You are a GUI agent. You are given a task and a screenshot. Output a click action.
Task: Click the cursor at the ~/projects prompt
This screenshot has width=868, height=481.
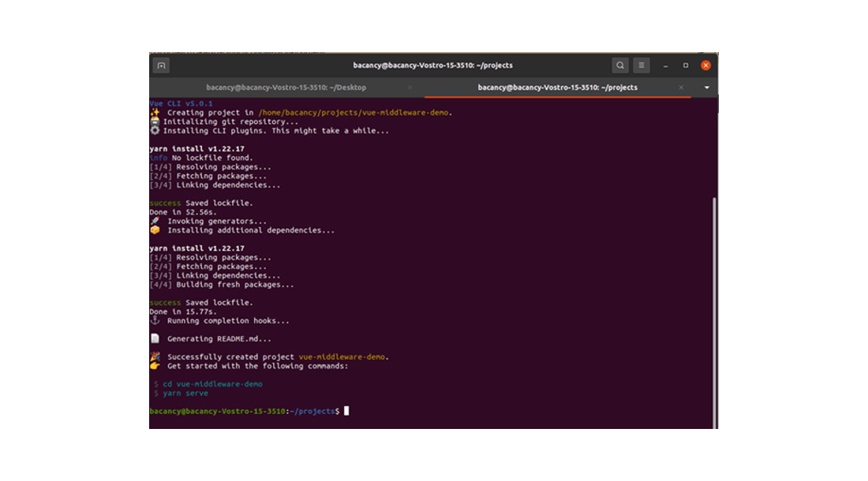[x=346, y=411]
